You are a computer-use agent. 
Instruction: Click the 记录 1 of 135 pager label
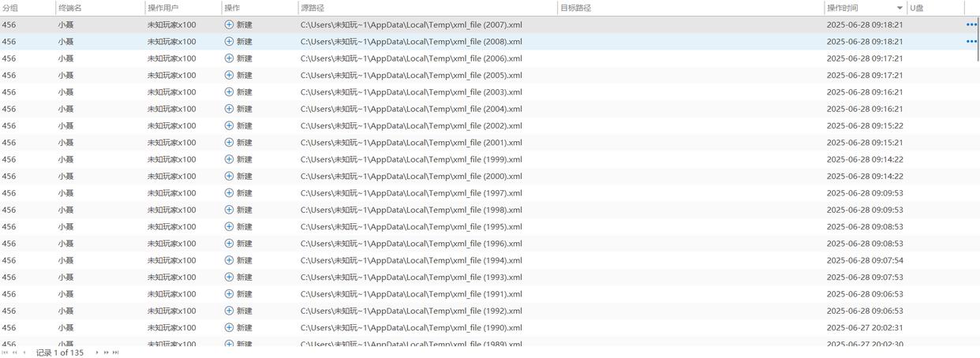tap(60, 352)
